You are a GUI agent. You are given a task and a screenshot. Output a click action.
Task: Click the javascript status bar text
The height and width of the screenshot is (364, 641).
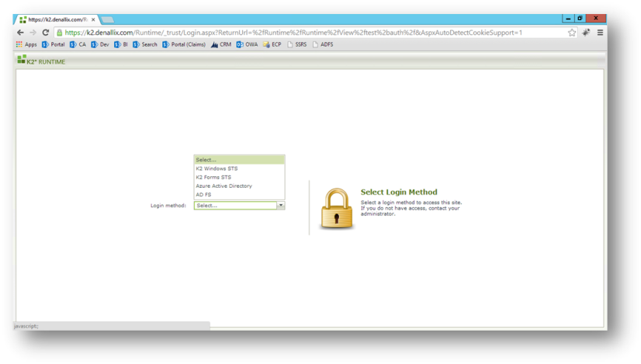point(26,326)
